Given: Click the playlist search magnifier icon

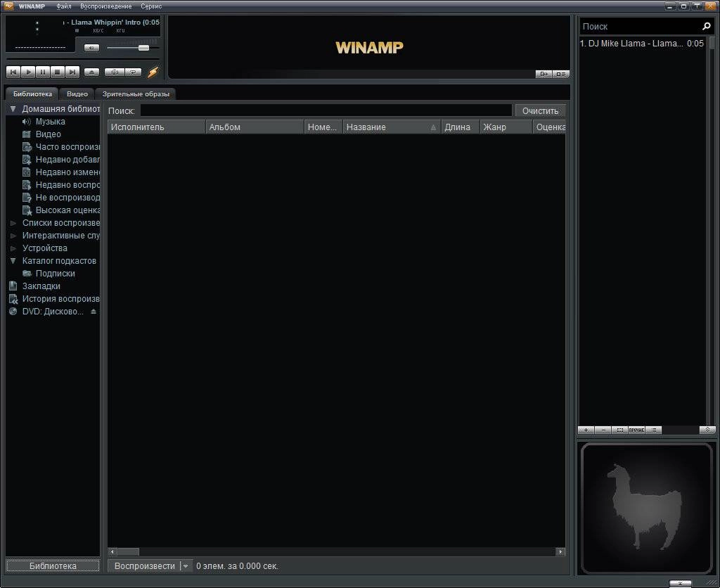Looking at the screenshot, I should [706, 27].
